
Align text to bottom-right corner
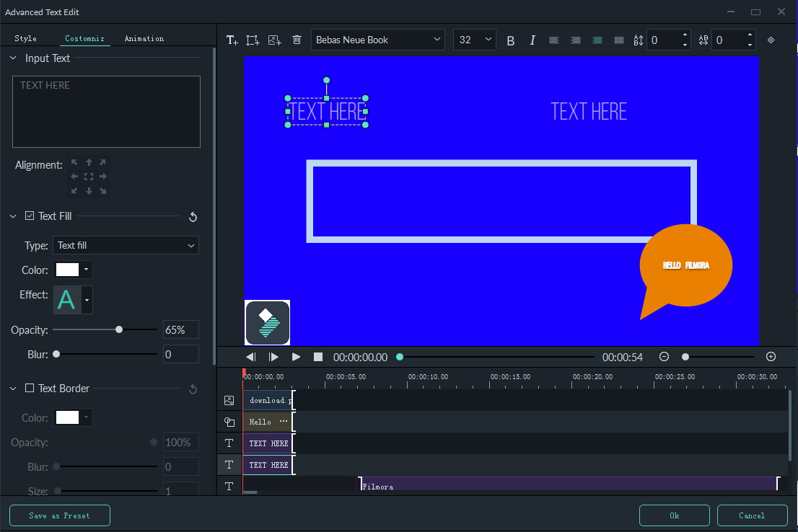tap(102, 191)
